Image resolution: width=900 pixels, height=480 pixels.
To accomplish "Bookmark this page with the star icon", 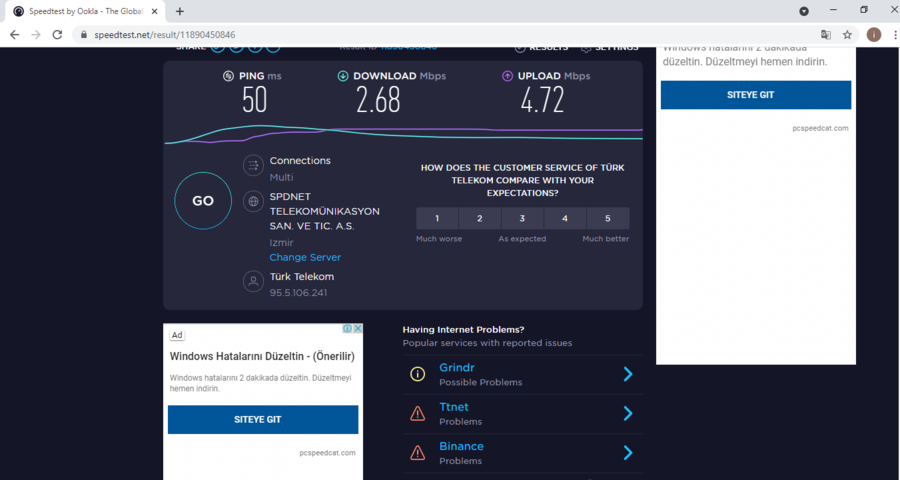I will point(847,35).
